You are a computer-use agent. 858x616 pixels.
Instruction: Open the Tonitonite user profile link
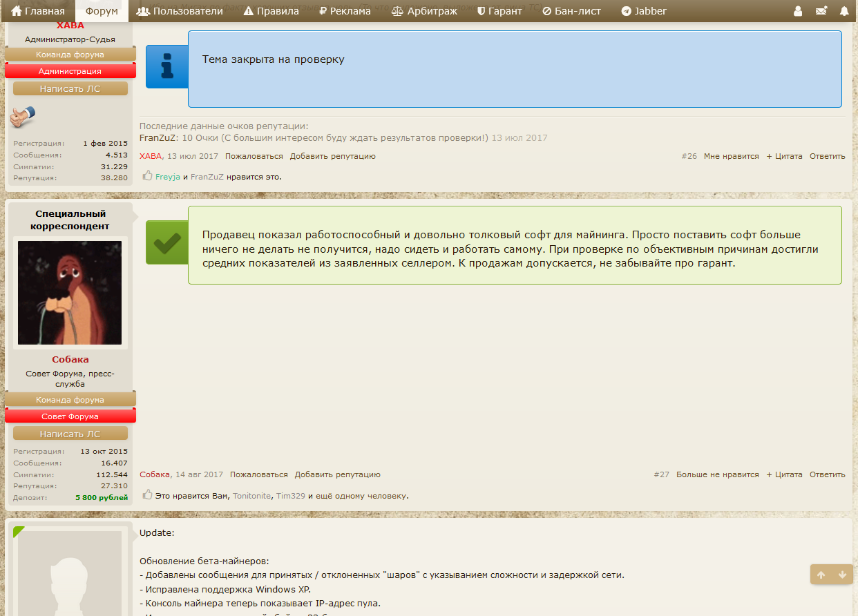coord(251,496)
